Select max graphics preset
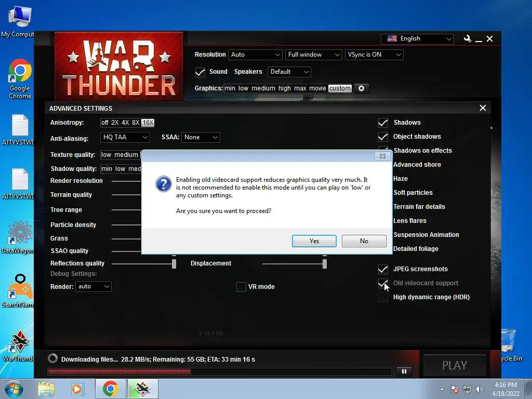Screen dimensions: 532x399 pos(300,88)
